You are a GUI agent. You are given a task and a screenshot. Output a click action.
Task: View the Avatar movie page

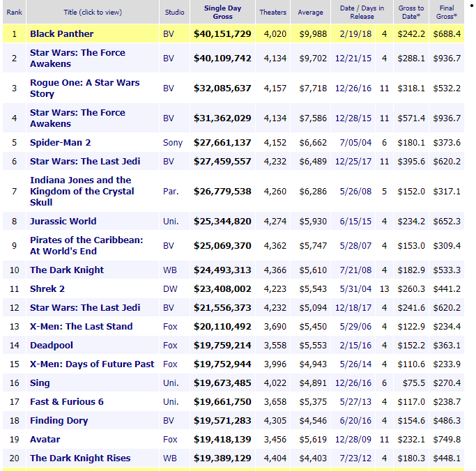point(45,440)
